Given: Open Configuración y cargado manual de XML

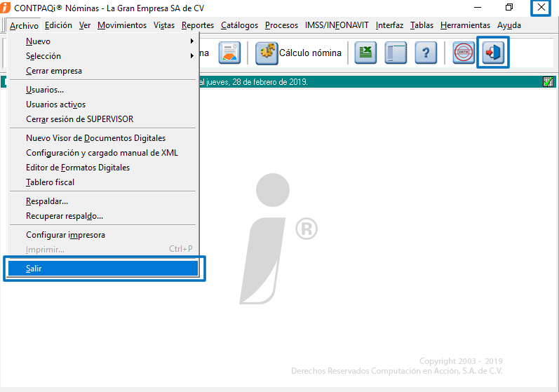Looking at the screenshot, I should pos(103,153).
